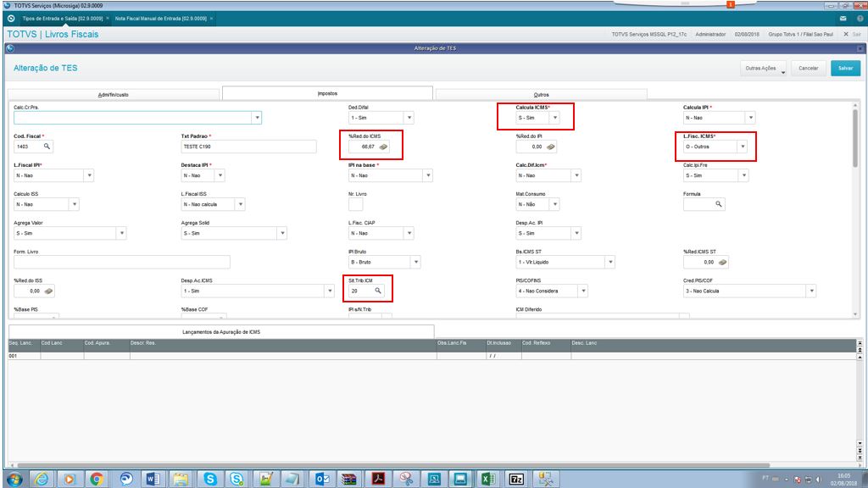Open Adobe Acrobat from the taskbar

(378, 479)
